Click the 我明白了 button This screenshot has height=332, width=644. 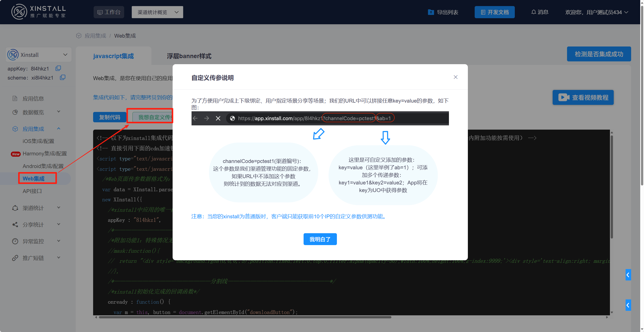[320, 239]
